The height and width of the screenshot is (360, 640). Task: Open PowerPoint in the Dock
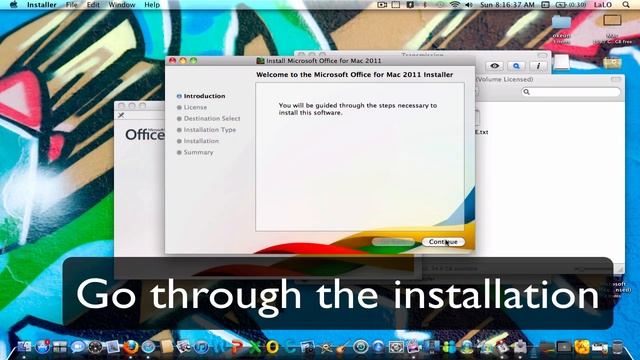(x=237, y=347)
